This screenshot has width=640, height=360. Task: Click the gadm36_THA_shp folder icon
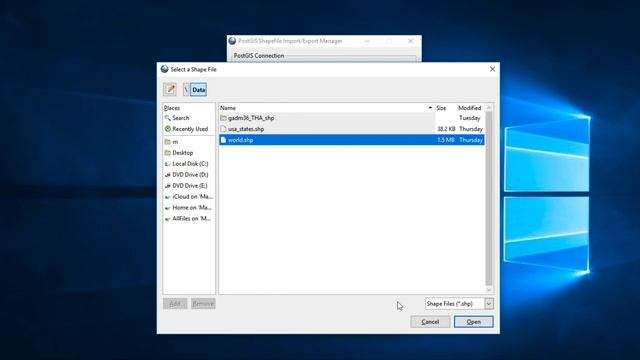[223, 118]
